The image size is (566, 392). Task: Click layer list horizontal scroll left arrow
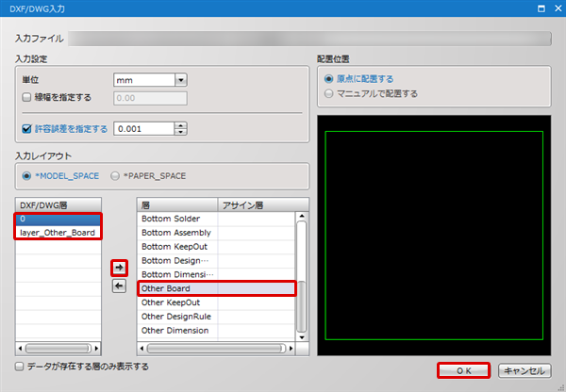(141, 349)
